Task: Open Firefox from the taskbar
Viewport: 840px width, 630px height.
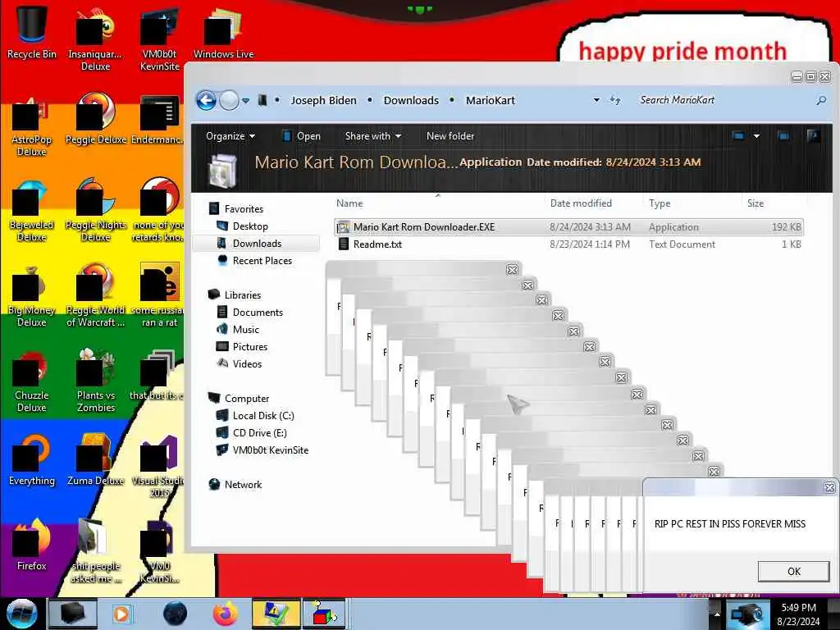Action: [x=226, y=614]
